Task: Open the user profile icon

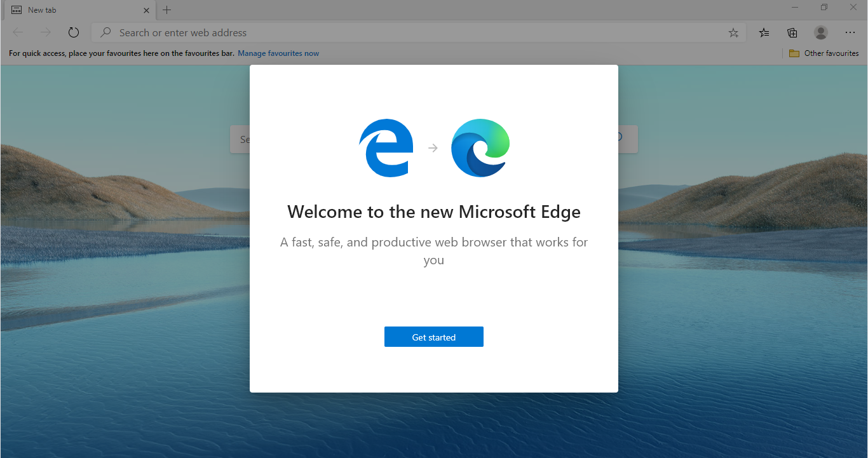Action: (x=820, y=32)
